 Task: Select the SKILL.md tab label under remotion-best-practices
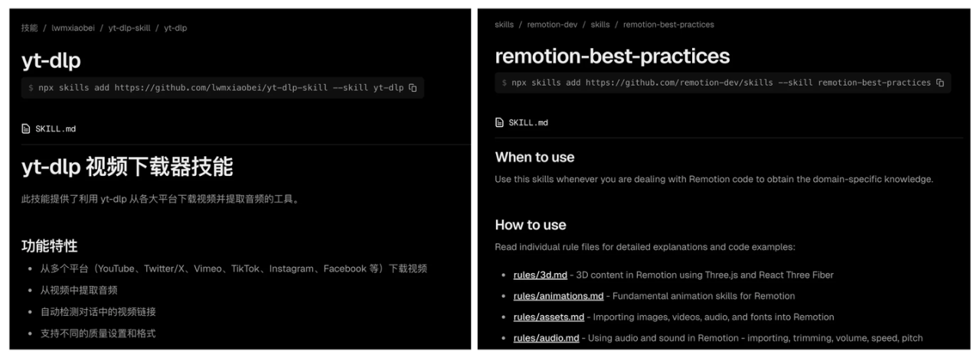coord(528,122)
